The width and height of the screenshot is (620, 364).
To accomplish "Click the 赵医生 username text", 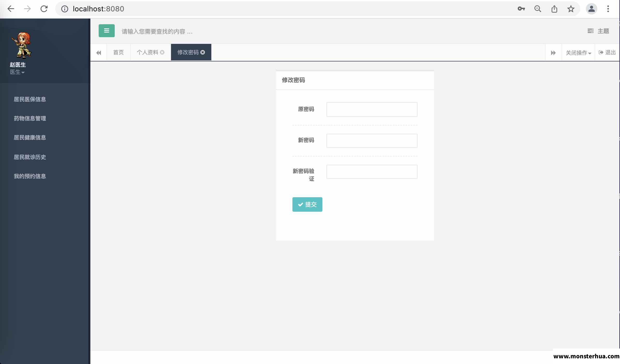I will (18, 65).
